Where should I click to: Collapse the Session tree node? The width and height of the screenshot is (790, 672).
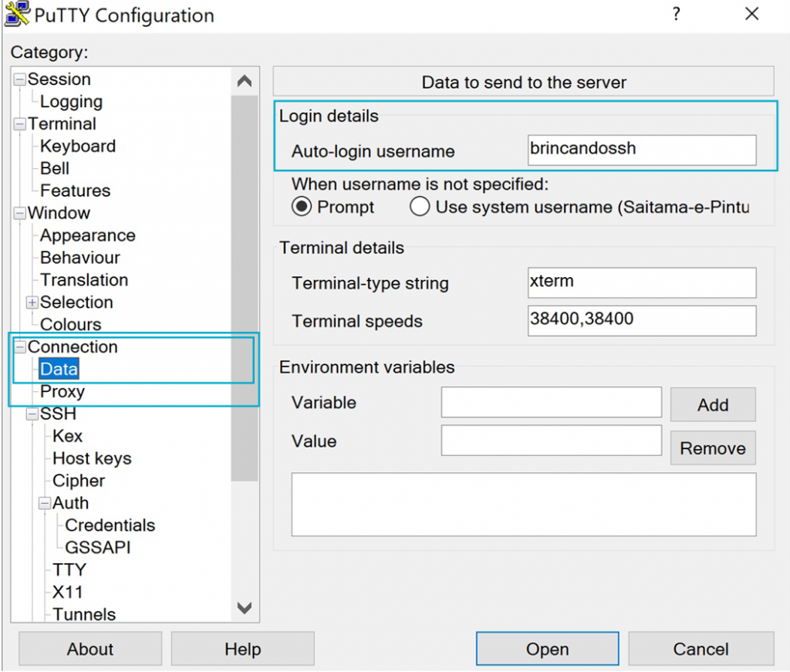click(19, 79)
